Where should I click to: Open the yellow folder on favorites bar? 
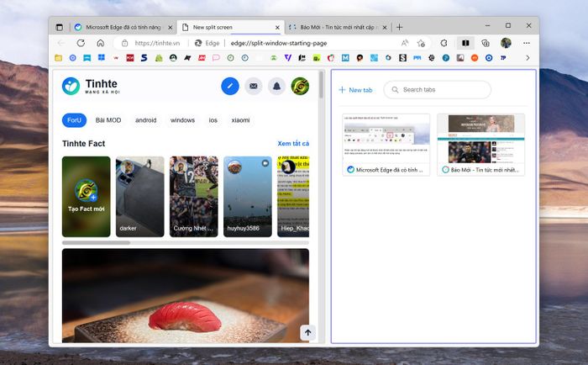pyautogui.click(x=59, y=58)
